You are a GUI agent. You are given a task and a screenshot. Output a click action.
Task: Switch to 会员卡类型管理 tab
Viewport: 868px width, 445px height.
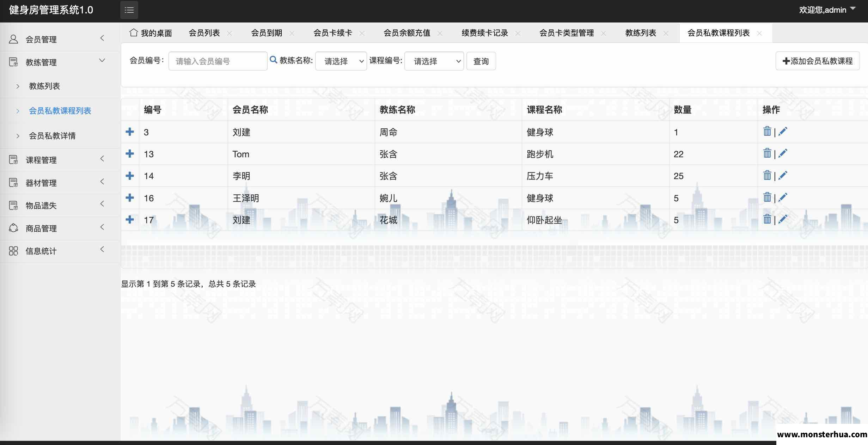(x=567, y=33)
